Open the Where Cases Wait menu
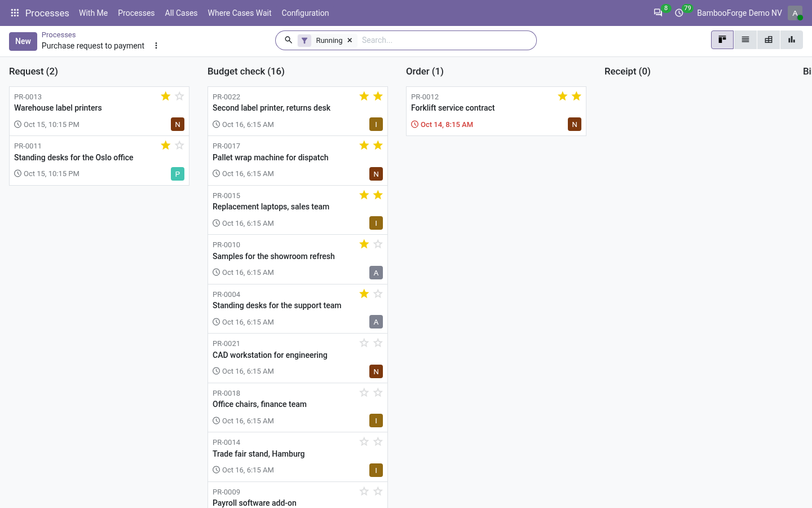The height and width of the screenshot is (508, 812). coord(240,12)
